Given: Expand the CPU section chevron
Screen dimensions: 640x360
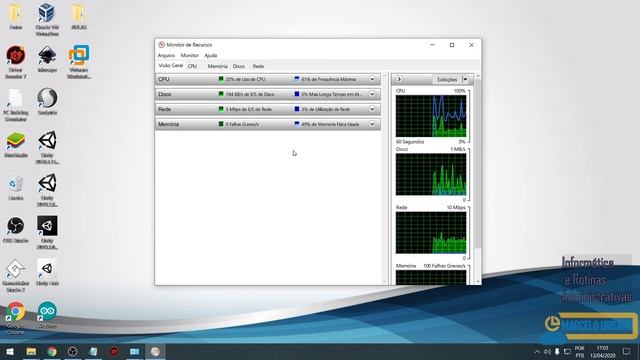Looking at the screenshot, I should tap(372, 79).
